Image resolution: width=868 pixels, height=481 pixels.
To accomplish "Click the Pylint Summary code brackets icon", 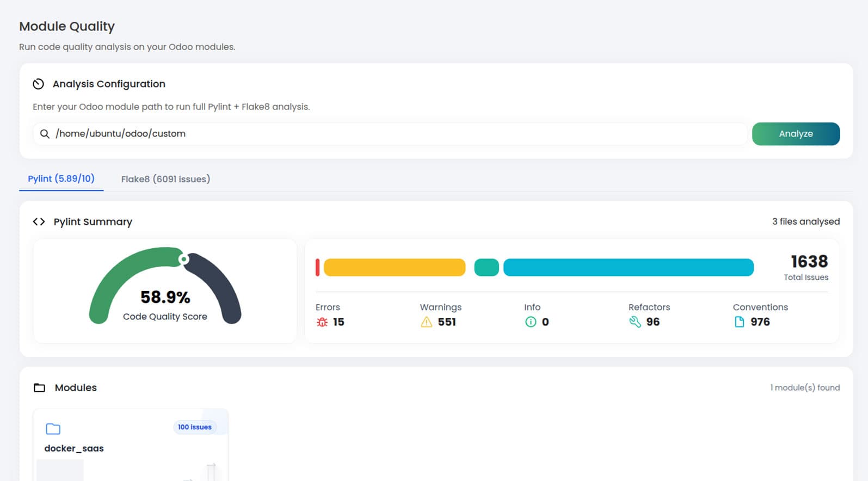I will point(39,221).
